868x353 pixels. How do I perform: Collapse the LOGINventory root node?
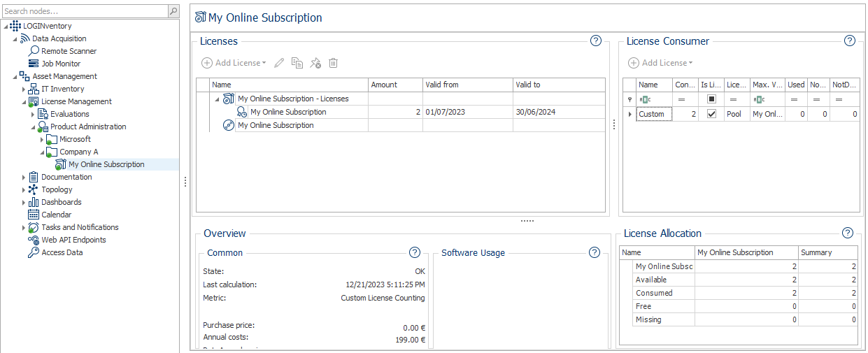click(x=6, y=26)
